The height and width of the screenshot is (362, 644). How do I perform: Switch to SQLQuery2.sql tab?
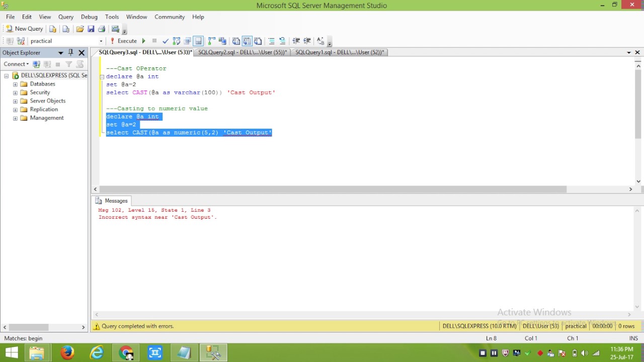[243, 52]
